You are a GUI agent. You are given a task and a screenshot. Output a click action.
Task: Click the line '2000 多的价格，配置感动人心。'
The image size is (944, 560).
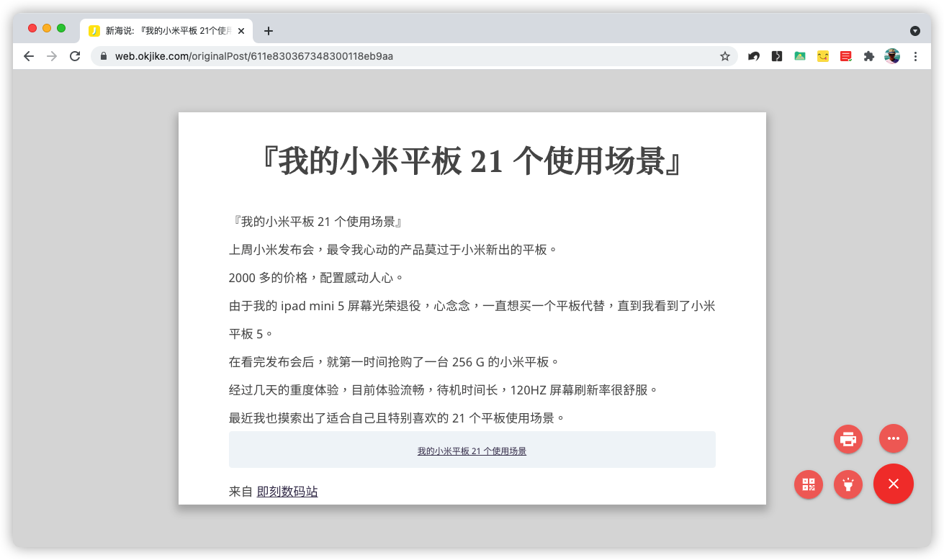[x=317, y=278]
